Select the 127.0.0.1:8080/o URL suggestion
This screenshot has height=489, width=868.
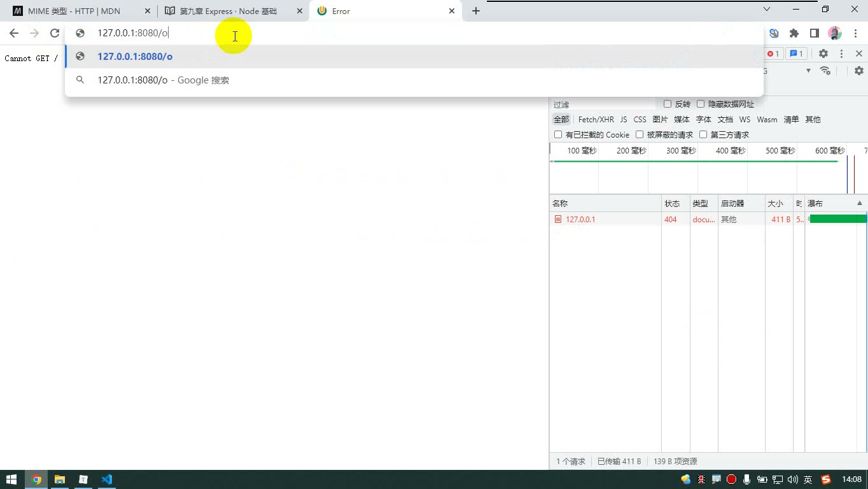(414, 57)
